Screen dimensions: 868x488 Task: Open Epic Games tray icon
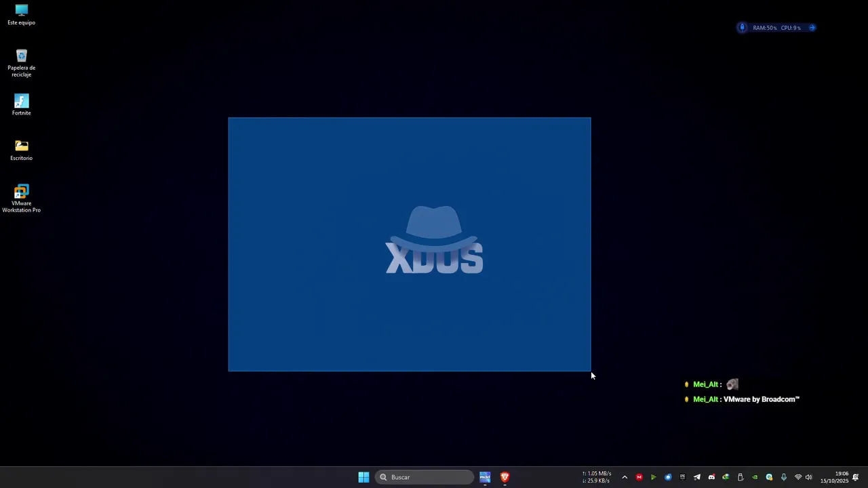click(x=682, y=477)
